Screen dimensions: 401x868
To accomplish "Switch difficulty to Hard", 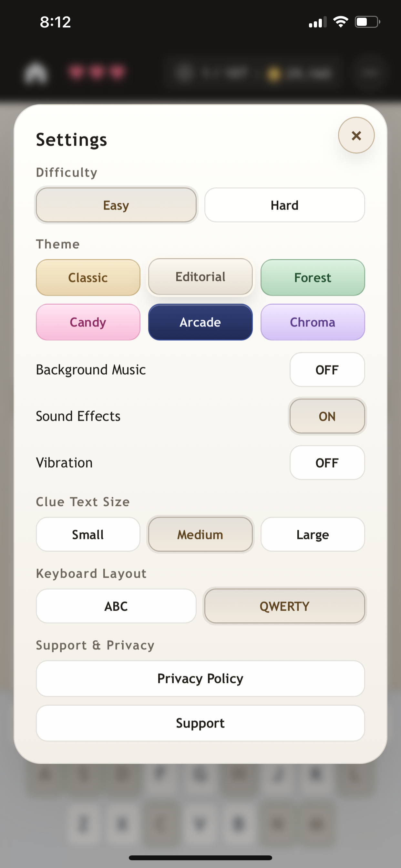I will (284, 205).
